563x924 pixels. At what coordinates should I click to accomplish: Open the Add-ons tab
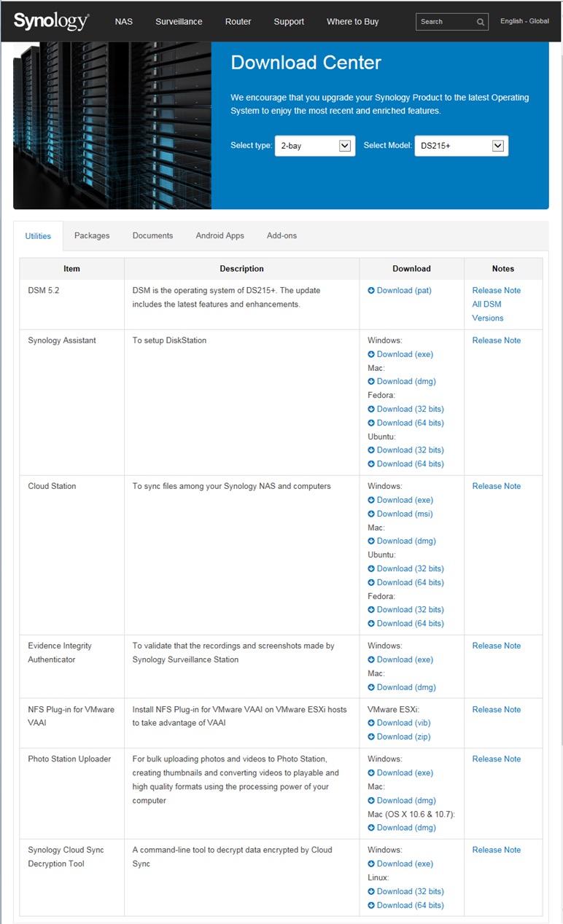pos(281,235)
